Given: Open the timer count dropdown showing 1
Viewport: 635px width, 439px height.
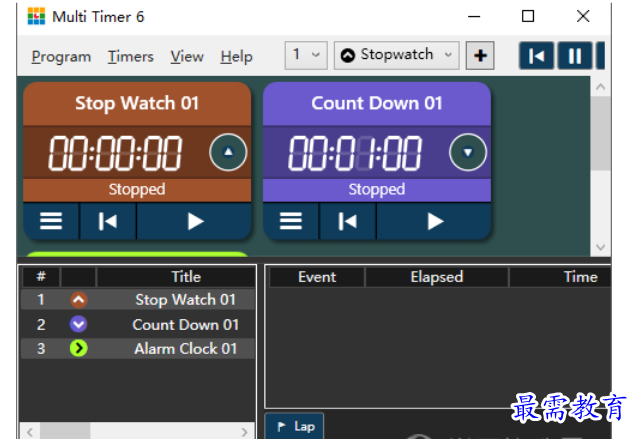Looking at the screenshot, I should [x=306, y=55].
